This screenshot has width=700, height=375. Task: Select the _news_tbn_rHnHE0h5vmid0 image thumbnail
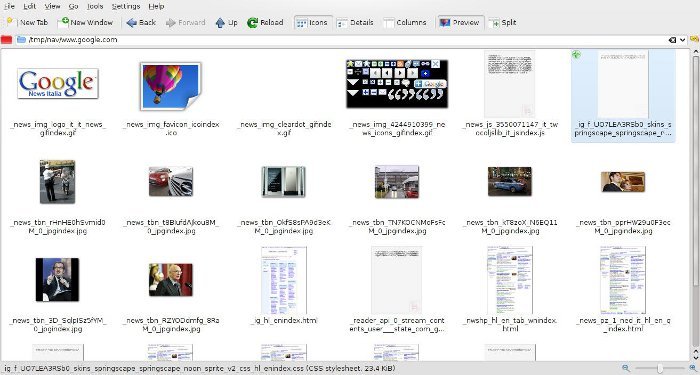pyautogui.click(x=57, y=181)
